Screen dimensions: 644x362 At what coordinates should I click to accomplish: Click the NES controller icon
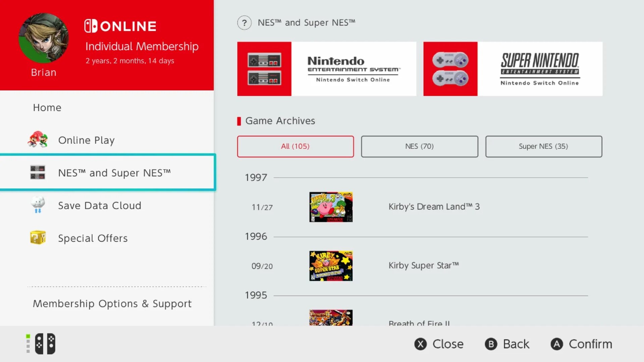[265, 69]
